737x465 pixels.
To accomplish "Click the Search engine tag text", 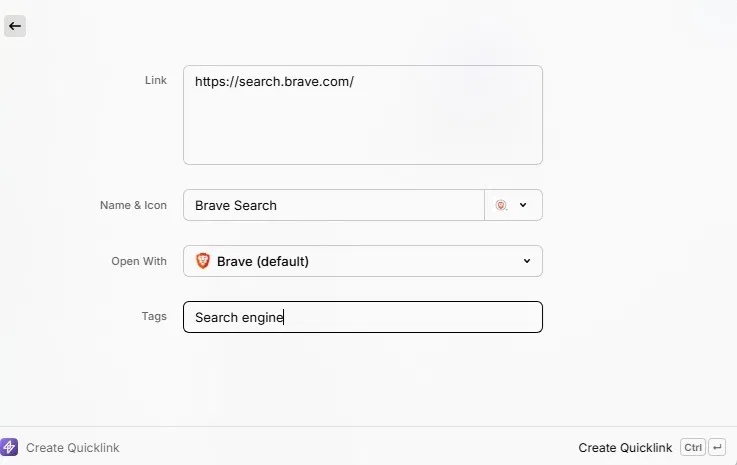I will coord(239,317).
